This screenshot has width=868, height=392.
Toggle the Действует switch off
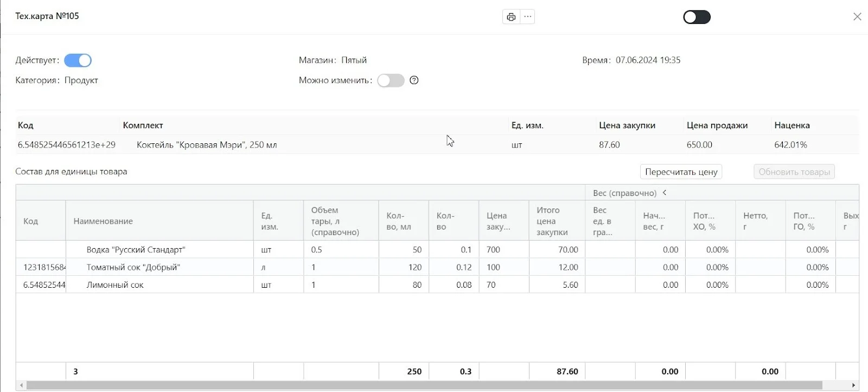click(78, 60)
